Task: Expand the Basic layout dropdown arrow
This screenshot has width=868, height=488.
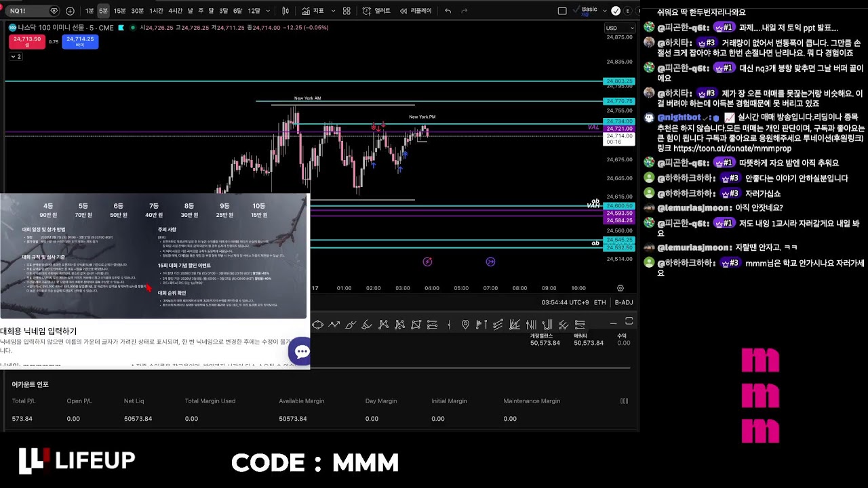Action: [604, 11]
